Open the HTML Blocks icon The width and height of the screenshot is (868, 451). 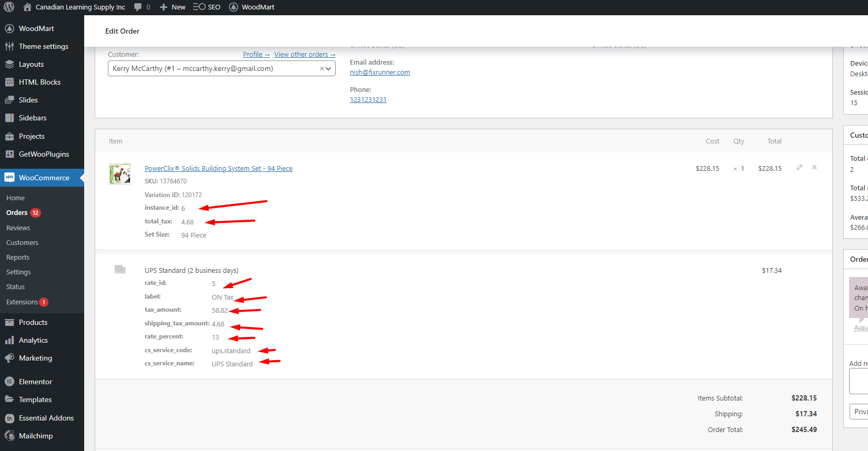tap(9, 82)
